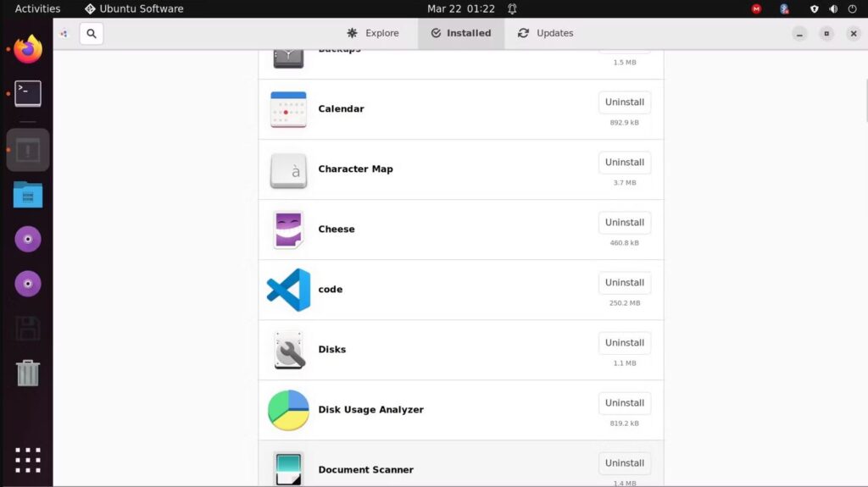Click the red M tray icon

pos(756,8)
